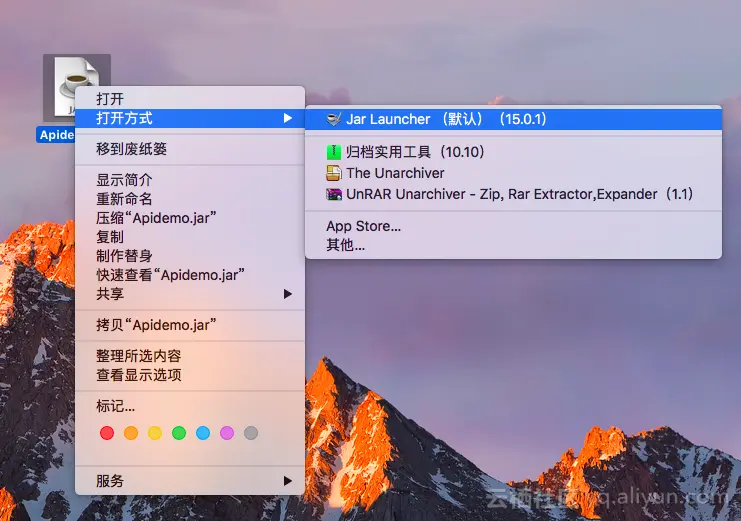Choose 快速查看"Apidemo.jar" entry

[x=190, y=275]
